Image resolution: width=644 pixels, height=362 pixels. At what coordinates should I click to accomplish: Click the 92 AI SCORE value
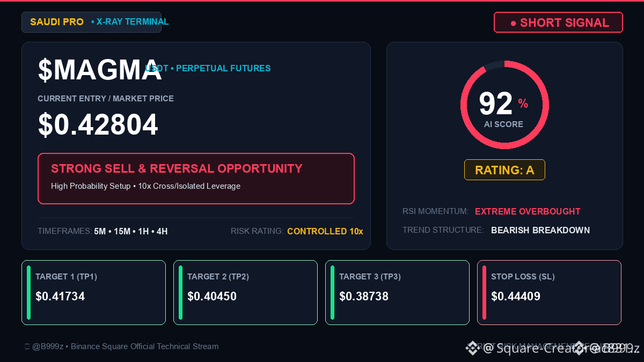[496, 104]
